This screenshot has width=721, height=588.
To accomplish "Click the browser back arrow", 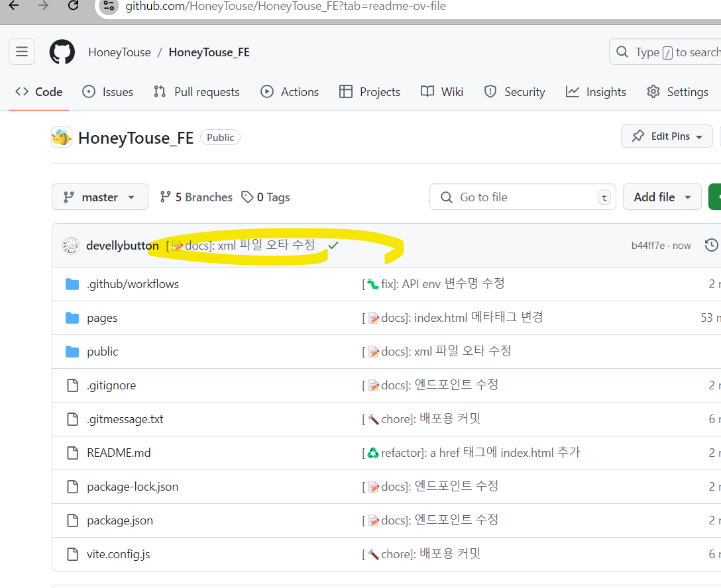I will click(x=14, y=5).
